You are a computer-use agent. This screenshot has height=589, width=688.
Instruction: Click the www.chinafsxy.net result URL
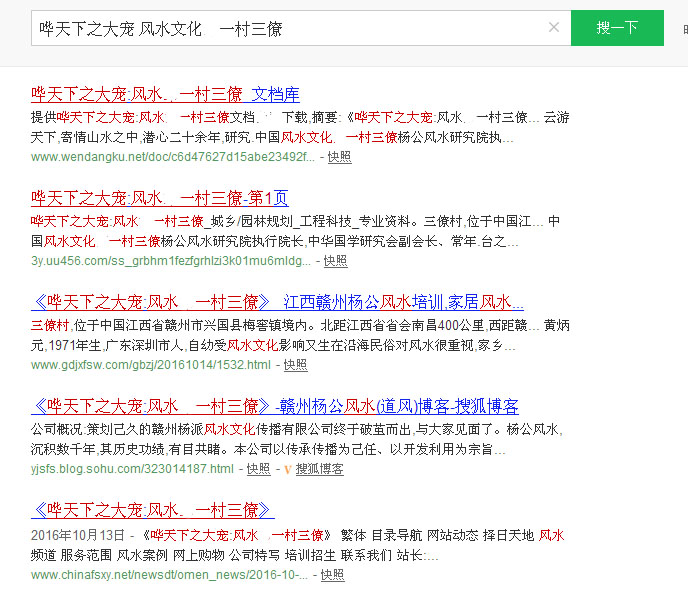(x=172, y=575)
